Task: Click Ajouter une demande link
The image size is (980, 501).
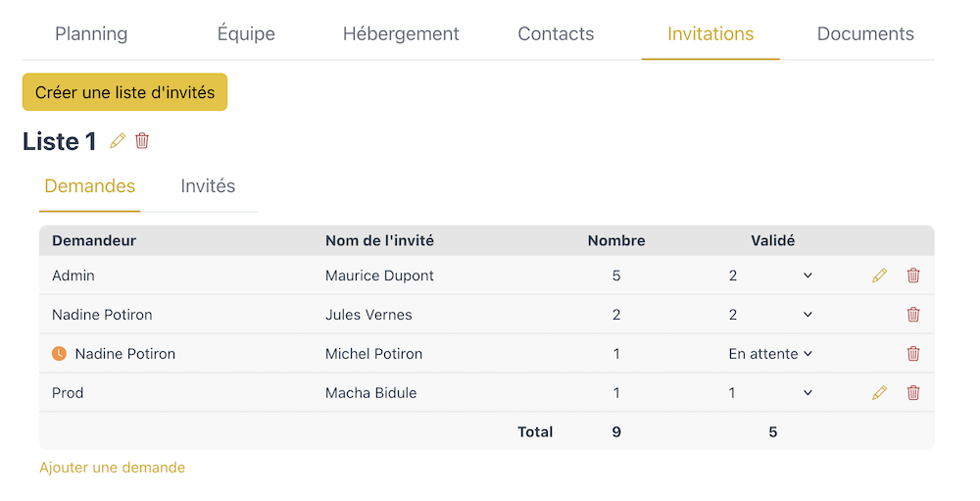Action: (113, 468)
